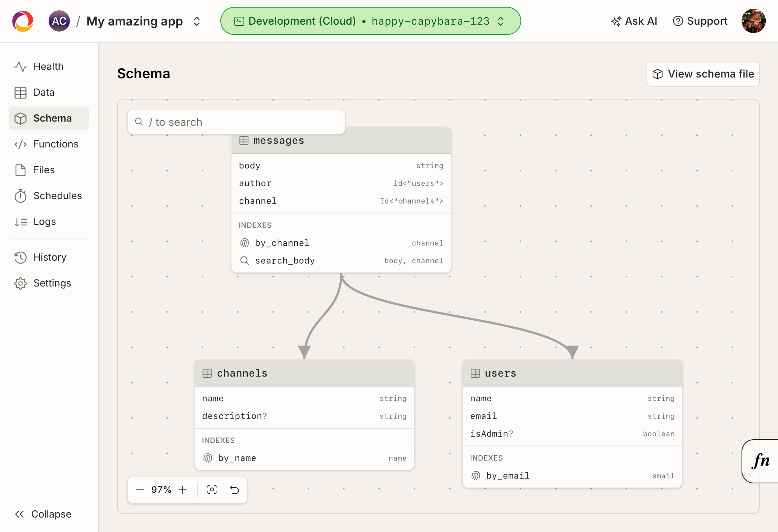Image resolution: width=778 pixels, height=532 pixels.
Task: Select the author field in messages
Action: 341,184
